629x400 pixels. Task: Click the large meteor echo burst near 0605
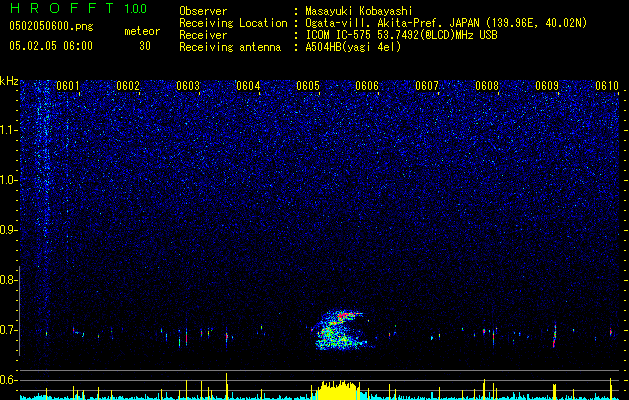(x=342, y=329)
